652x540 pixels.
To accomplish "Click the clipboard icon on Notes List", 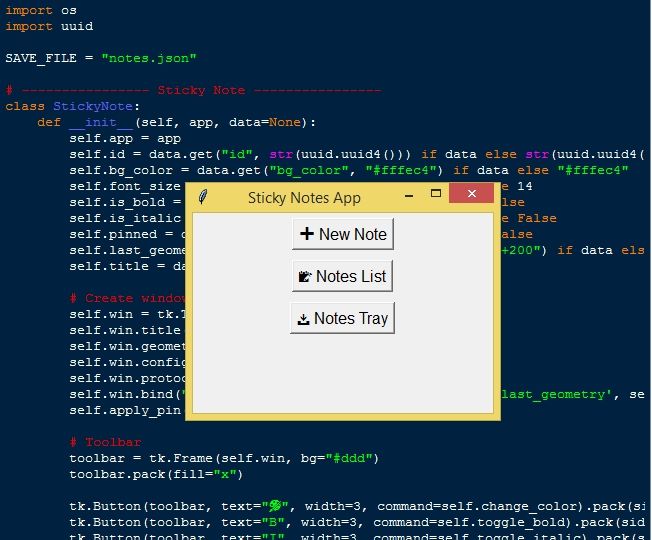I will pos(305,277).
